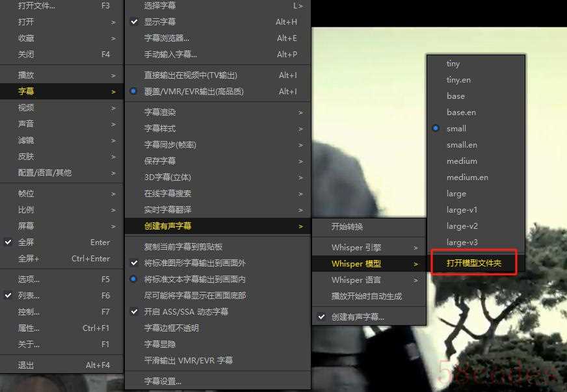Expand Whisper 语言 submenu
Viewport: 567px width, 392px height.
coord(369,280)
